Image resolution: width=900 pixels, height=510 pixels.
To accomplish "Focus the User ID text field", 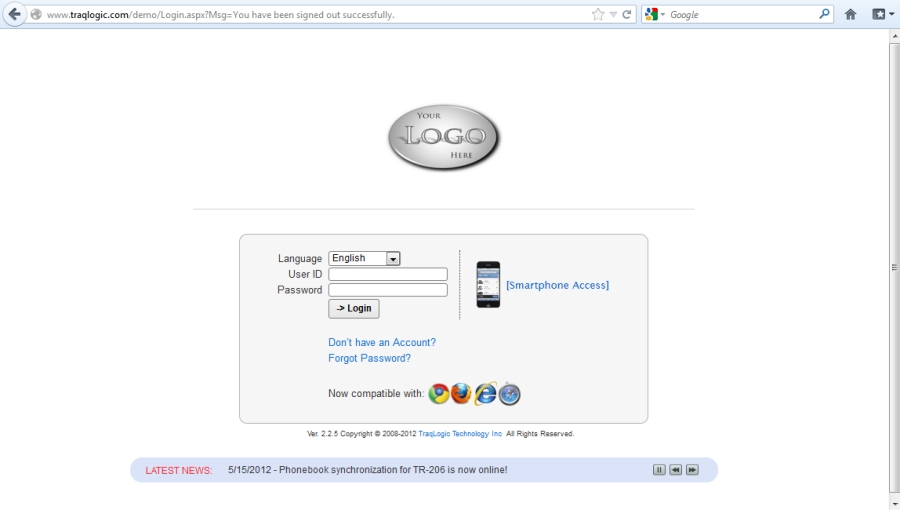I will pyautogui.click(x=388, y=274).
